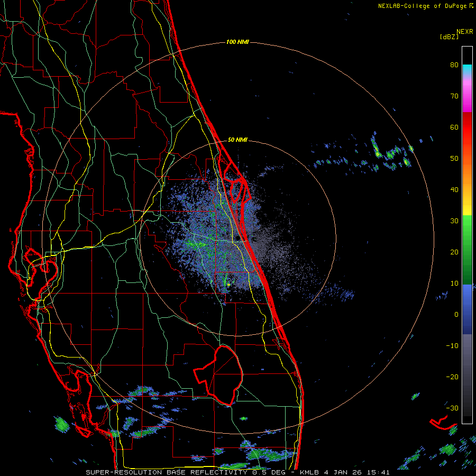
Task: Click the 30 value on the dBZ scale
Action: (x=454, y=221)
